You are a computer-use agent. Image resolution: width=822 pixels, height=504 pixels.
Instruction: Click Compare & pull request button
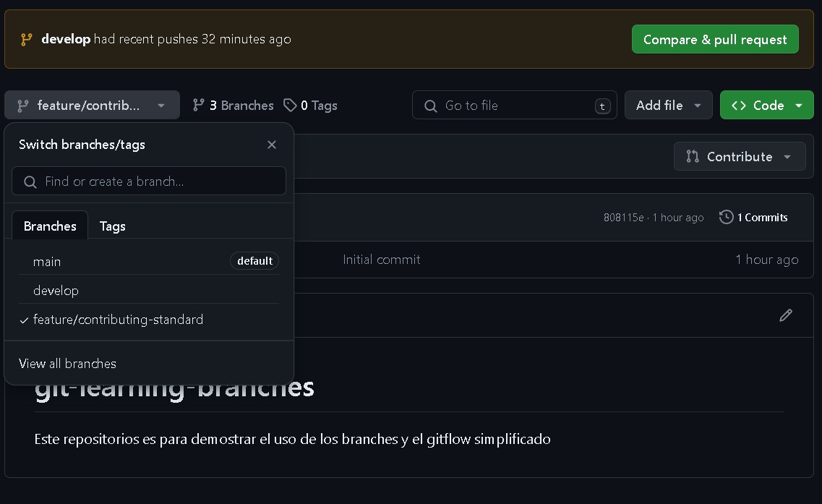pos(714,39)
